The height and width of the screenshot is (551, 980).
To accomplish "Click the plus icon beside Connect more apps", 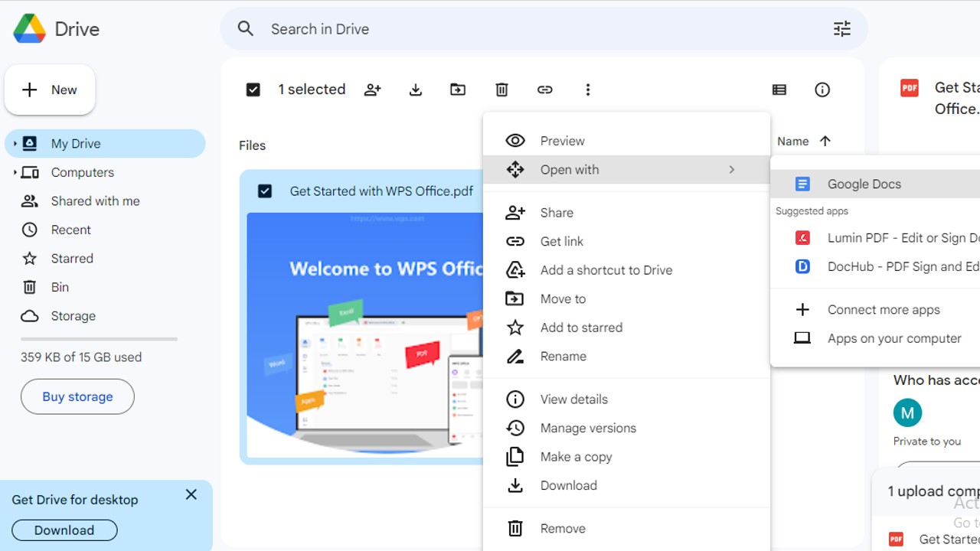I will 802,310.
